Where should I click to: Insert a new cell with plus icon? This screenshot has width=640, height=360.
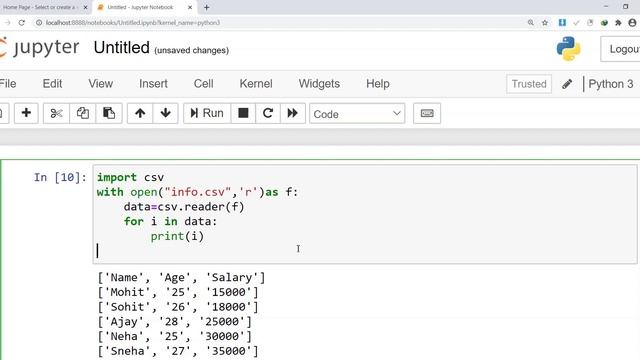coord(27,113)
